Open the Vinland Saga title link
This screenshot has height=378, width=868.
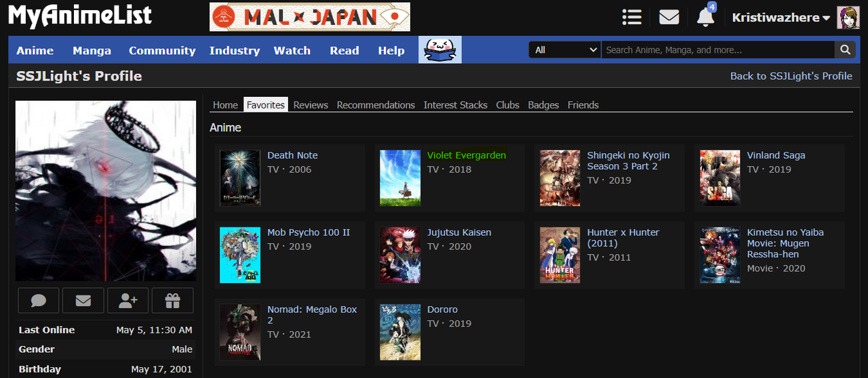tap(776, 155)
